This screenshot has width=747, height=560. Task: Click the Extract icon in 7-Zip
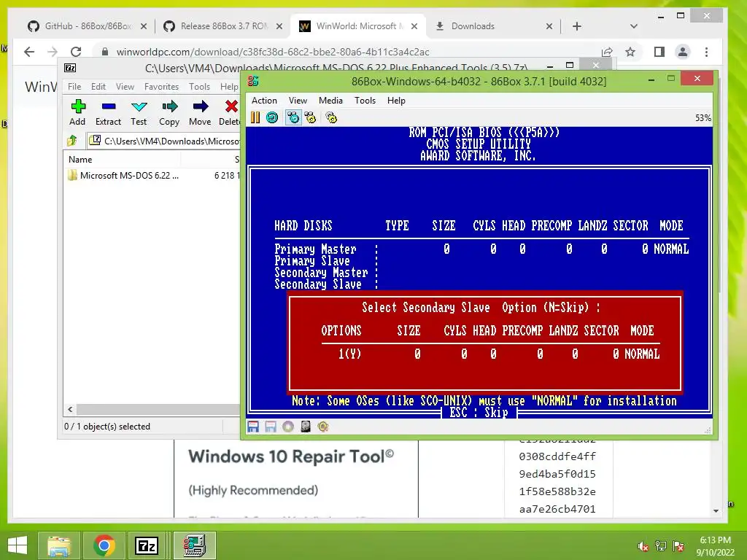pyautogui.click(x=108, y=113)
